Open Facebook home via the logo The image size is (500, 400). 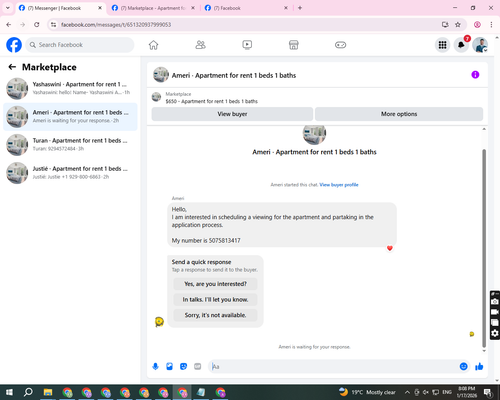tap(14, 45)
